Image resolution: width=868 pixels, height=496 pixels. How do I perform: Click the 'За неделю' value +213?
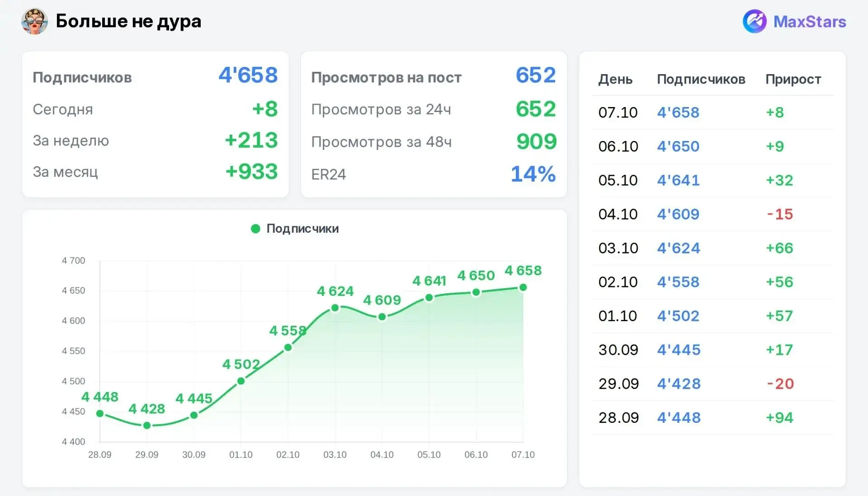point(251,140)
